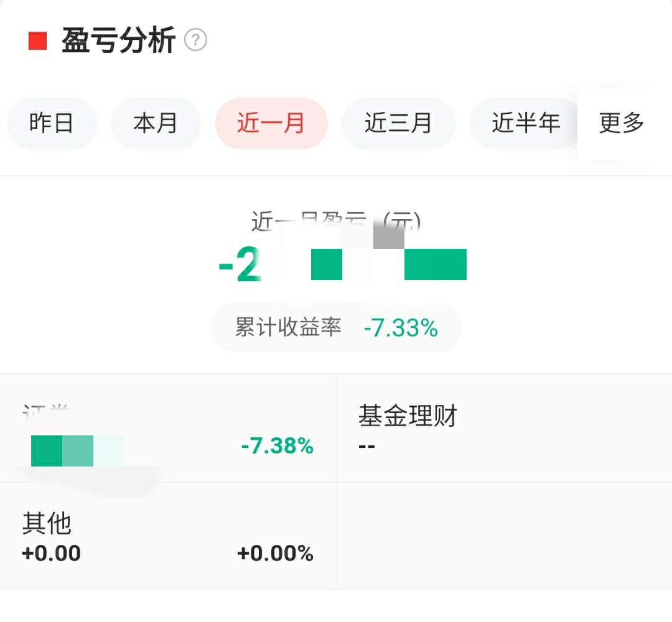Click the +0.00% percentage for 其他
The width and height of the screenshot is (672, 622).
(275, 553)
